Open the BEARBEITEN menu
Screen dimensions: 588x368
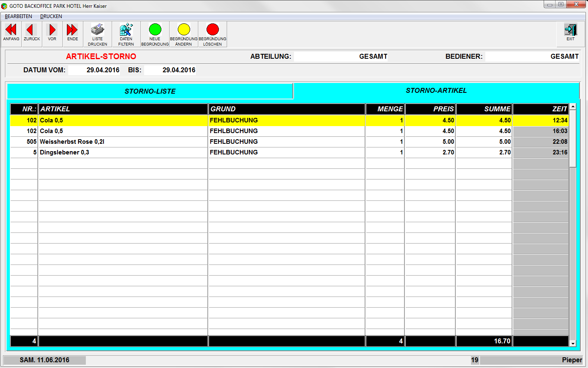click(x=18, y=16)
